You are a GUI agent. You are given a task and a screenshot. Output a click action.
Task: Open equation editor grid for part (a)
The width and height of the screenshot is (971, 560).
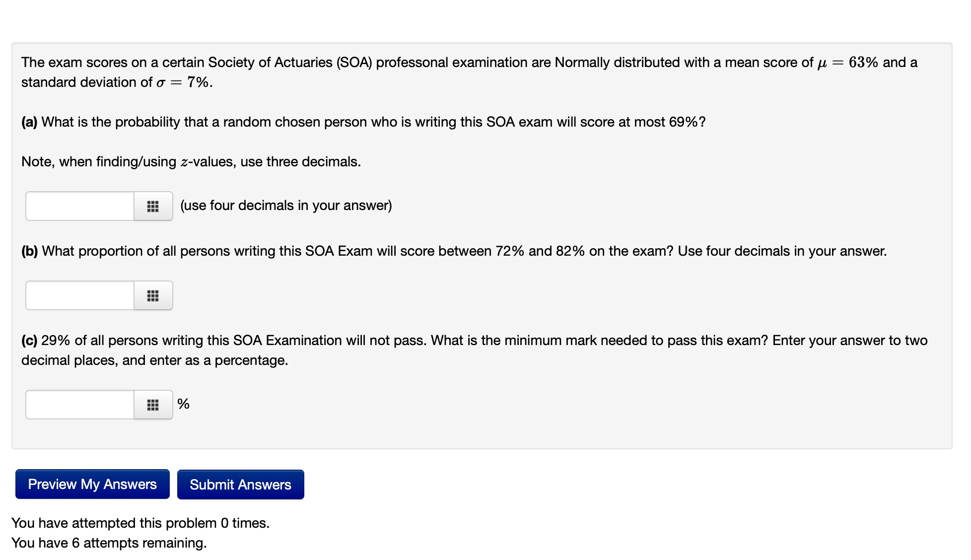(153, 206)
